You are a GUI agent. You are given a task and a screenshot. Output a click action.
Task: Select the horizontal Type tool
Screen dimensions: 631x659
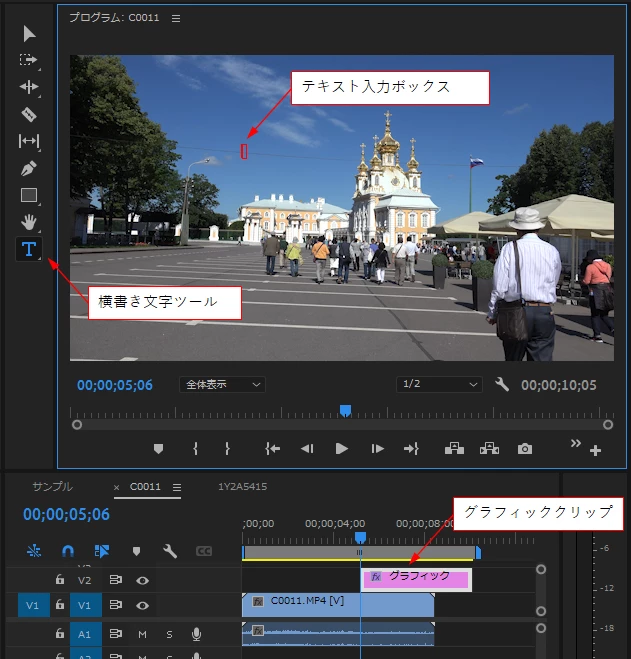[x=29, y=249]
